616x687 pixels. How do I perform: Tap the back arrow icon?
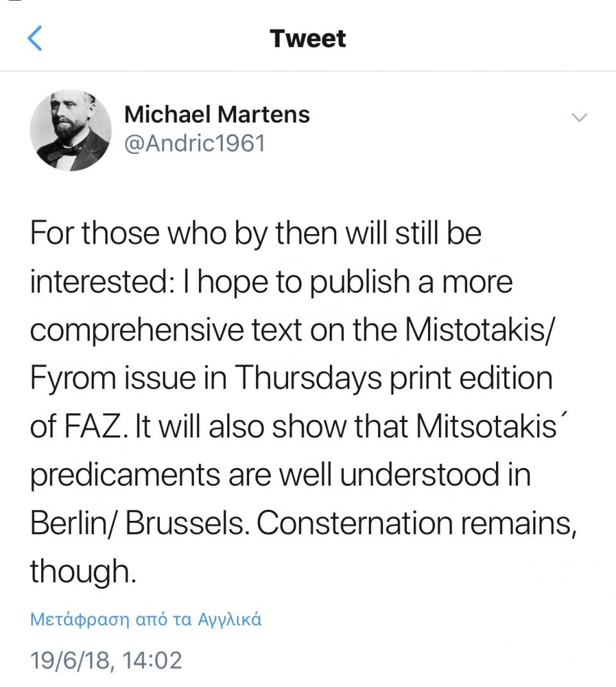pyautogui.click(x=35, y=39)
